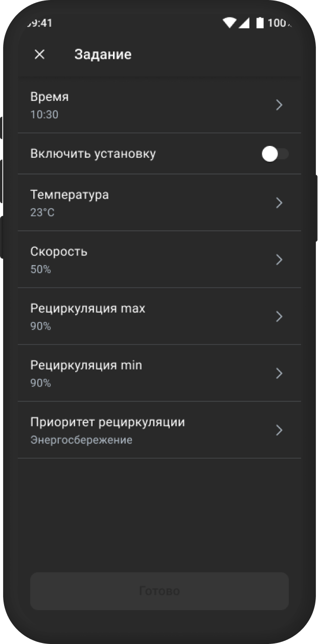Tap the battery icon in status bar

click(x=260, y=23)
